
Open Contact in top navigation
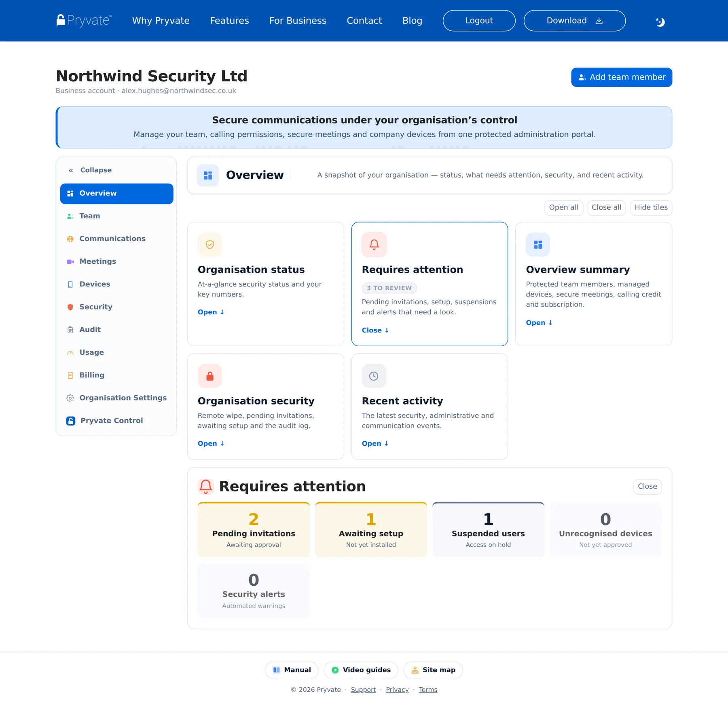tap(364, 21)
